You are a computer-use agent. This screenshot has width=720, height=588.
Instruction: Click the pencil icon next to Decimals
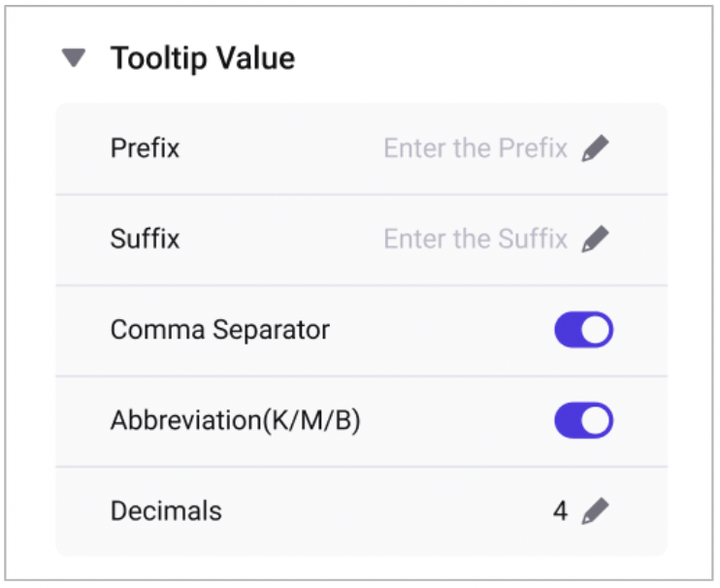595,511
